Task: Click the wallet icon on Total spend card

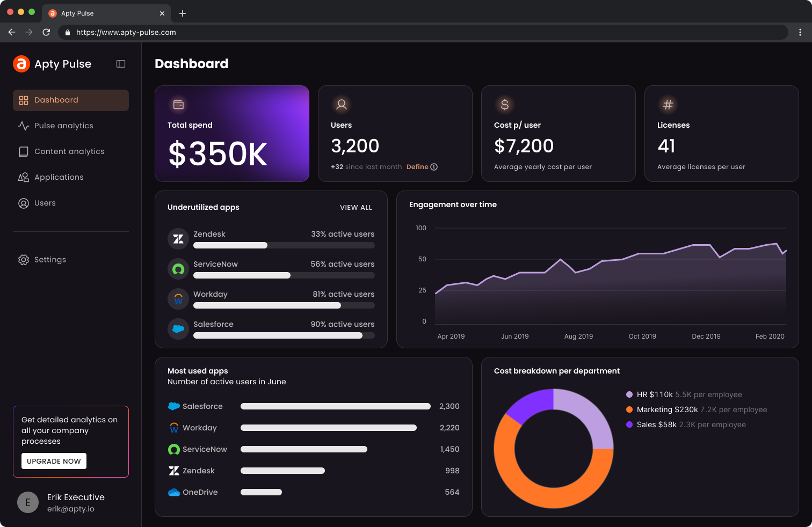Action: pyautogui.click(x=178, y=105)
